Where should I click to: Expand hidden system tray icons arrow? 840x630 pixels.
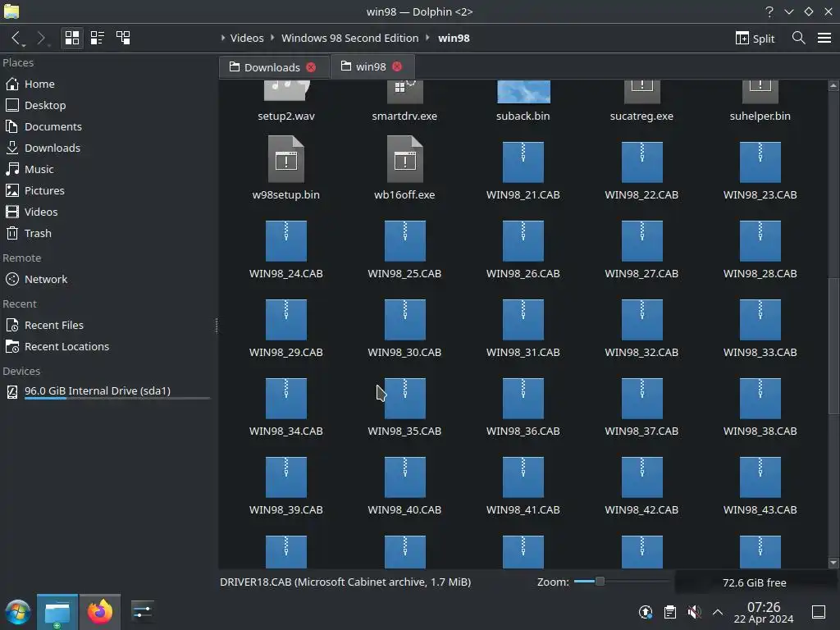pos(718,612)
